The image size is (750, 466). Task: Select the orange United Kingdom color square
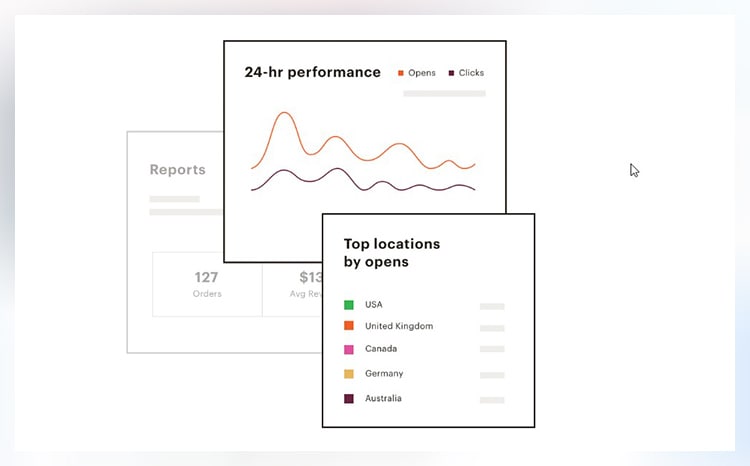(x=349, y=327)
